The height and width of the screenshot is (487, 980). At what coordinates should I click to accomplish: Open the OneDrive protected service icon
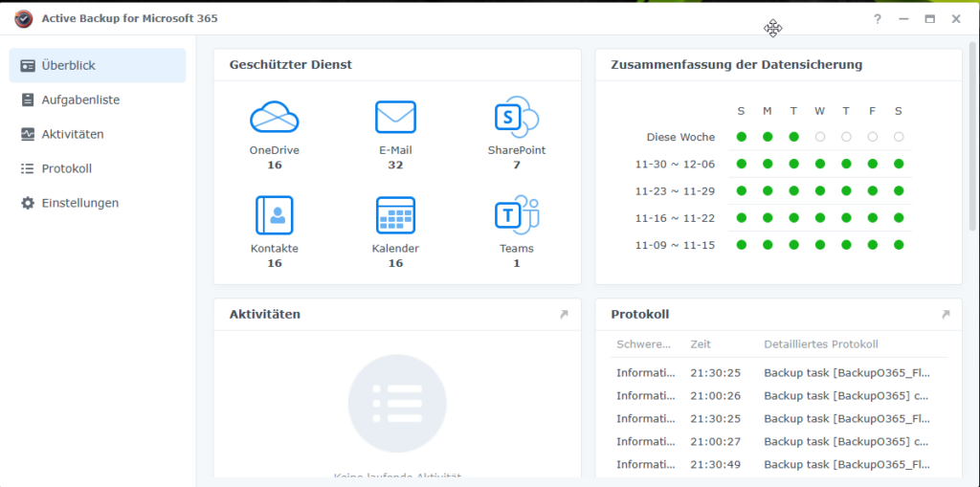(x=275, y=117)
